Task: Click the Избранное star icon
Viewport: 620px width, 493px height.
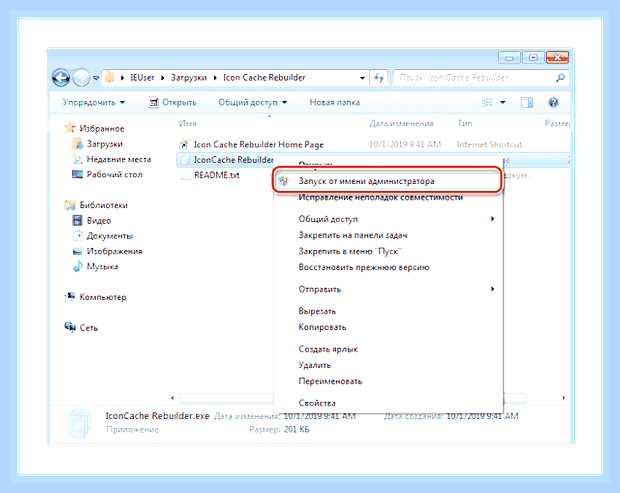Action: coord(70,128)
